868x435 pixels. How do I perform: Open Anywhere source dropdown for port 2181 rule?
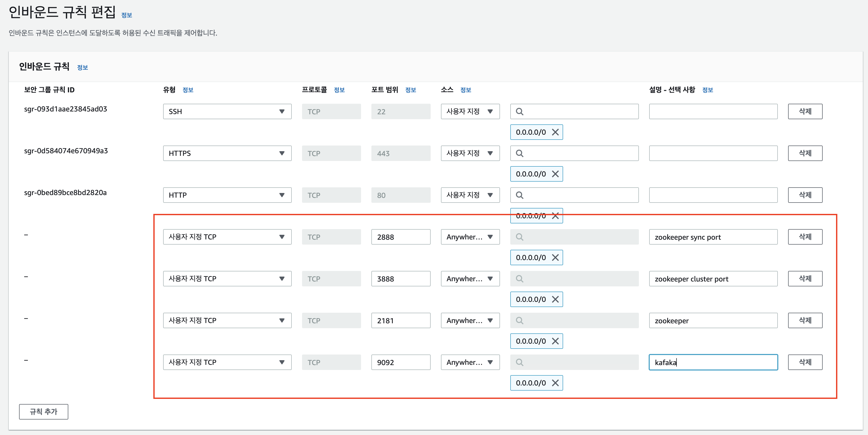(470, 321)
